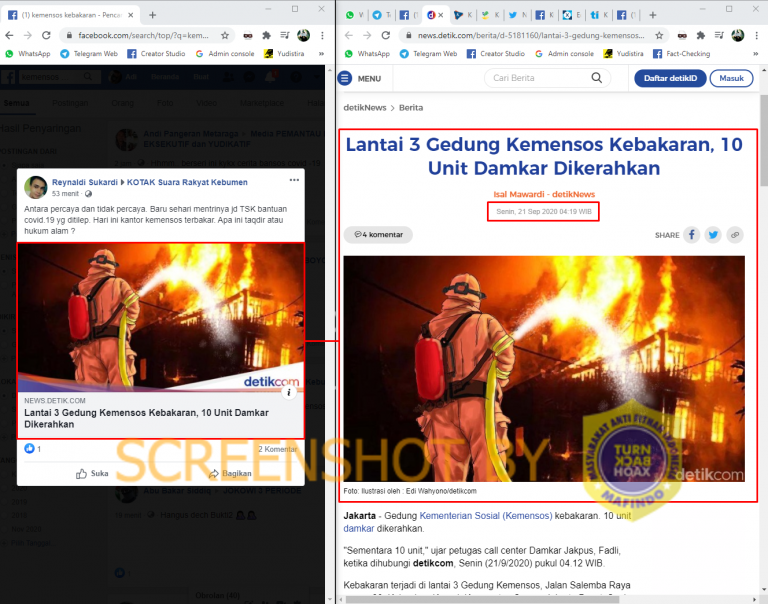Select Postingan filter tab on Facebook search
Viewport: 768px width, 604px height.
[x=70, y=103]
